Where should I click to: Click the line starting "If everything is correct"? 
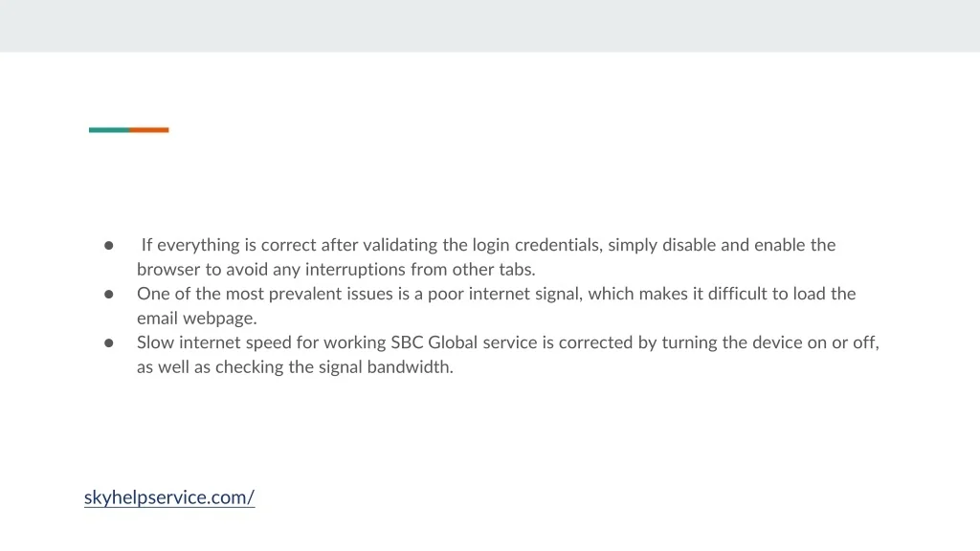(488, 245)
